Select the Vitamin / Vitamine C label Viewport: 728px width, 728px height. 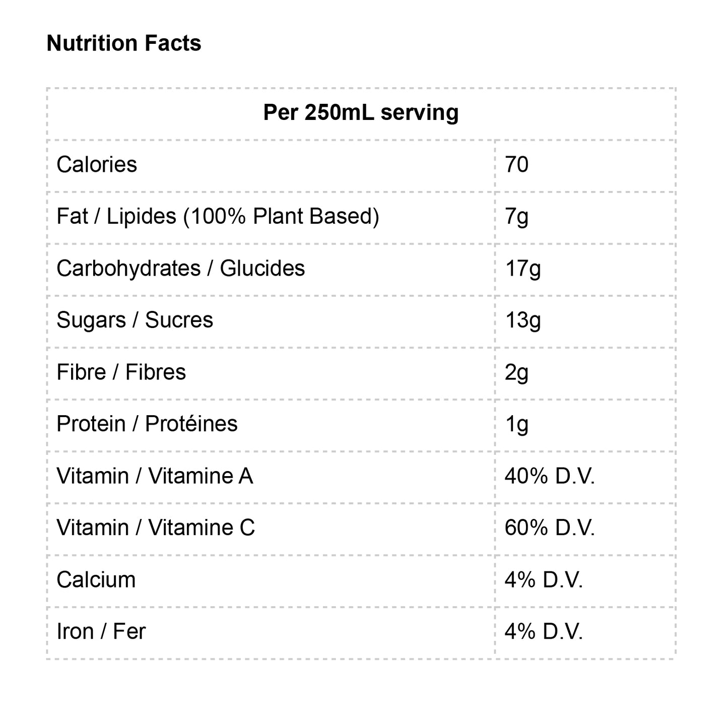(156, 528)
